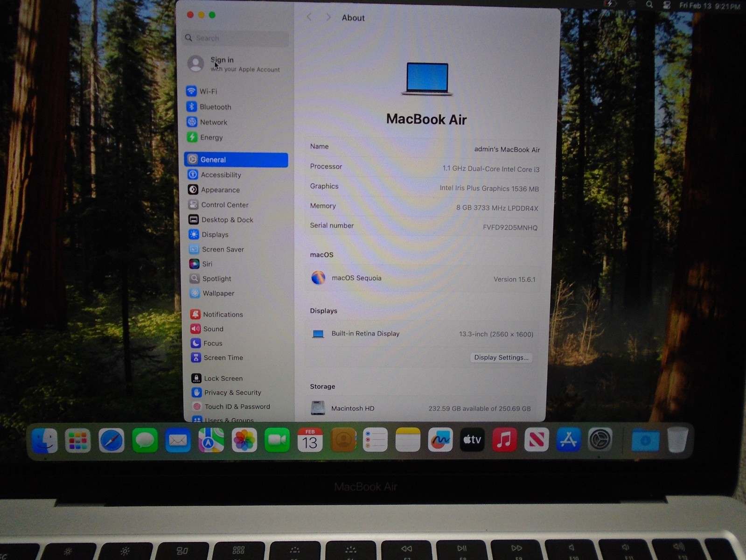The width and height of the screenshot is (746, 560).
Task: Open Maps from the Dock
Action: (x=211, y=441)
